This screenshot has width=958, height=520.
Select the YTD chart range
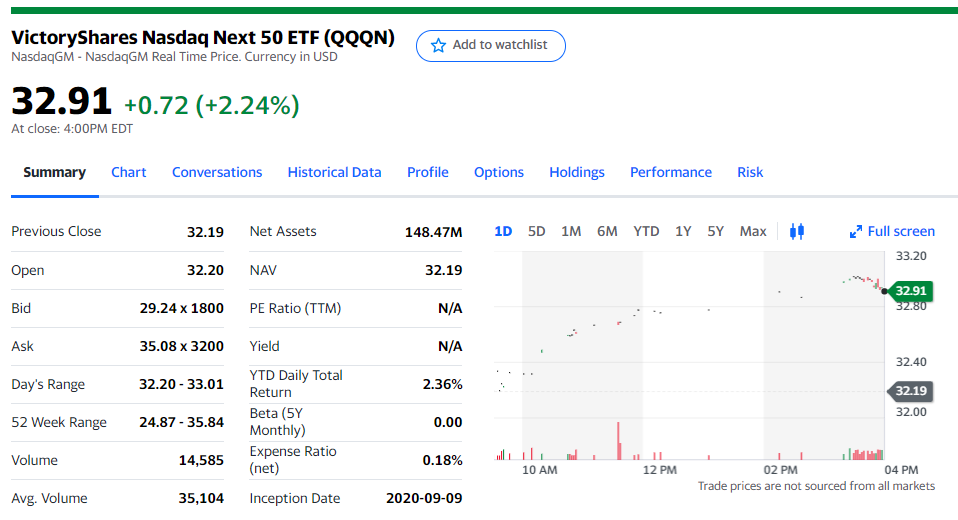click(646, 232)
